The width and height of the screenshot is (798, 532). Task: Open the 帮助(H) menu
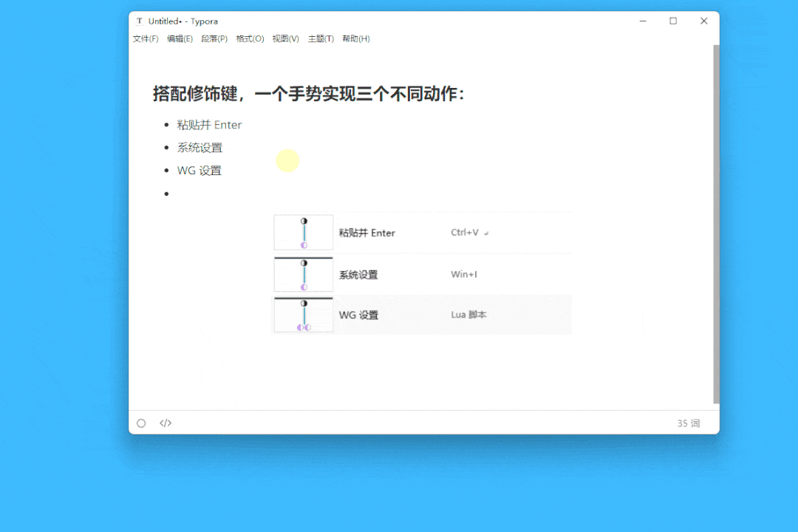point(355,38)
